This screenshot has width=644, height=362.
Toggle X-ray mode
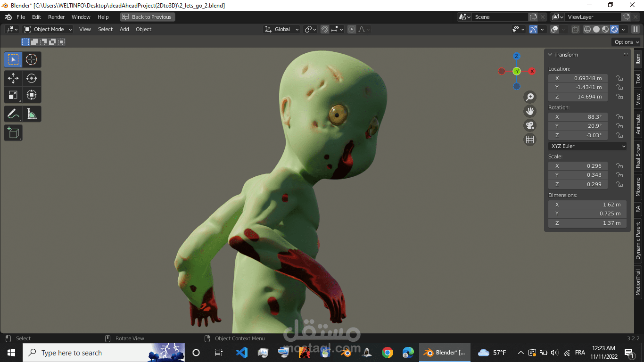[575, 29]
